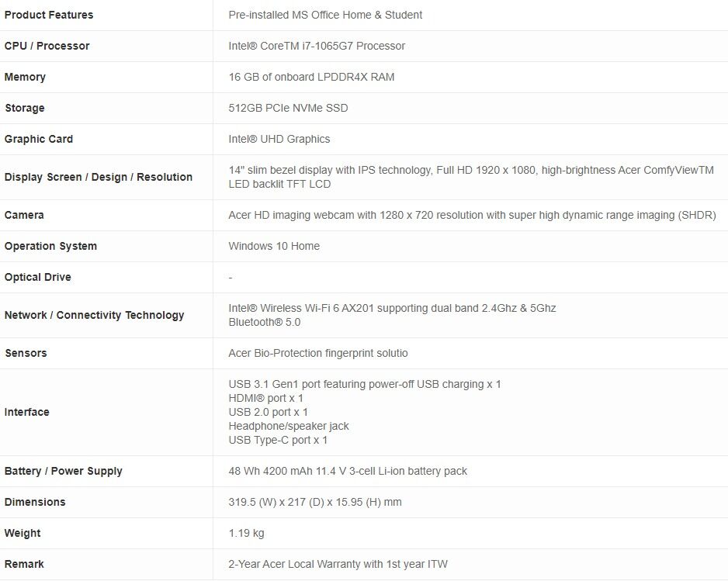Click the Dimensions value in mm

tap(315, 502)
